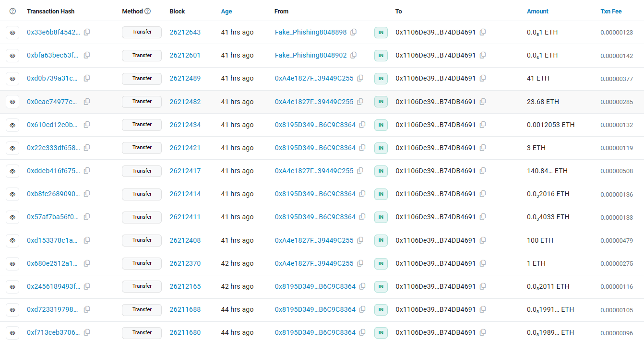Image resolution: width=644 pixels, height=341 pixels.
Task: Copy the Fake_Phishing8048902 sender address
Action: [x=353, y=55]
